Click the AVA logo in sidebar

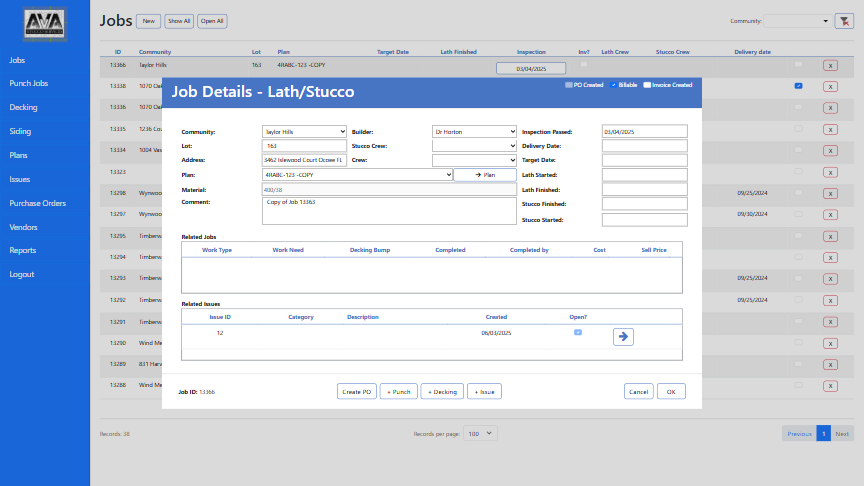45,25
